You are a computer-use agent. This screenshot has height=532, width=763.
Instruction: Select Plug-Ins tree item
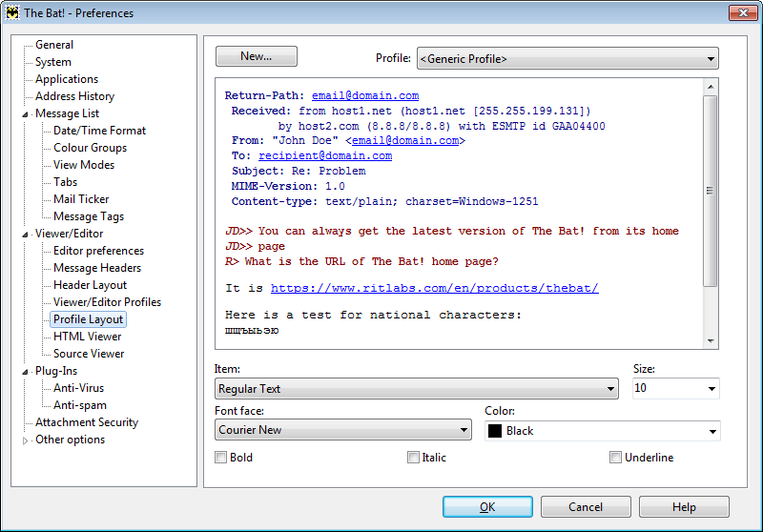click(56, 371)
